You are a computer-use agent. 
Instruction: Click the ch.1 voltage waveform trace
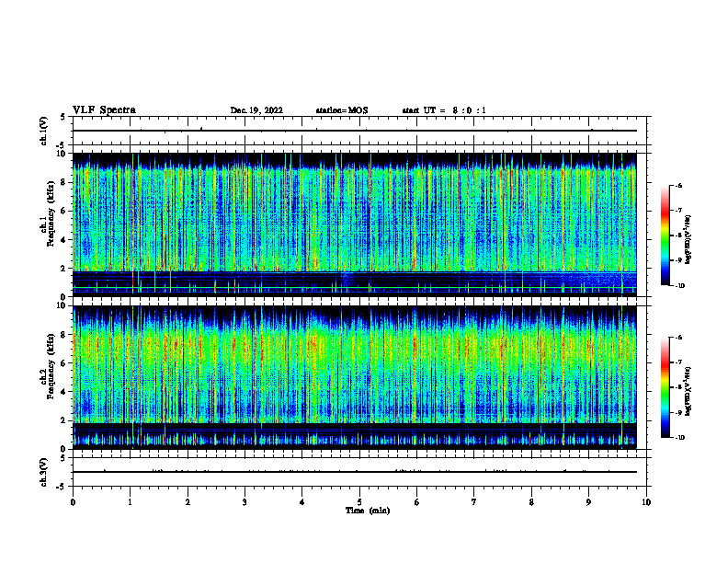pyautogui.click(x=354, y=131)
